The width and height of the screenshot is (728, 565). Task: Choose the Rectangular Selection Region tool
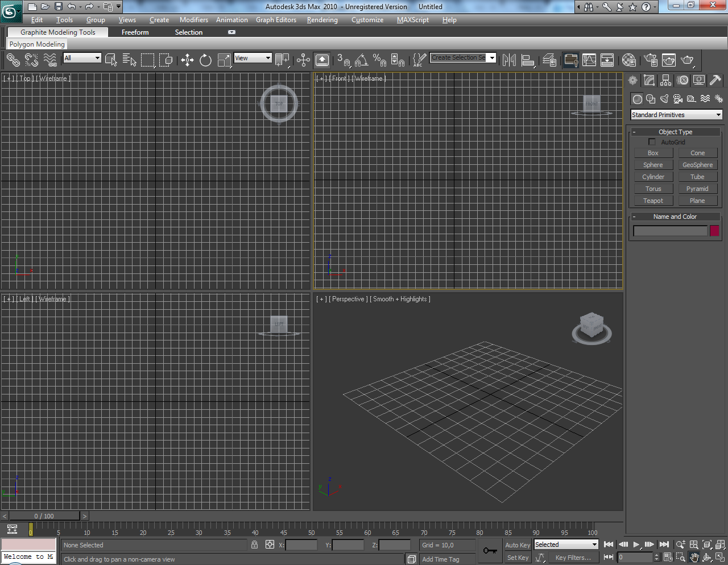click(x=148, y=60)
